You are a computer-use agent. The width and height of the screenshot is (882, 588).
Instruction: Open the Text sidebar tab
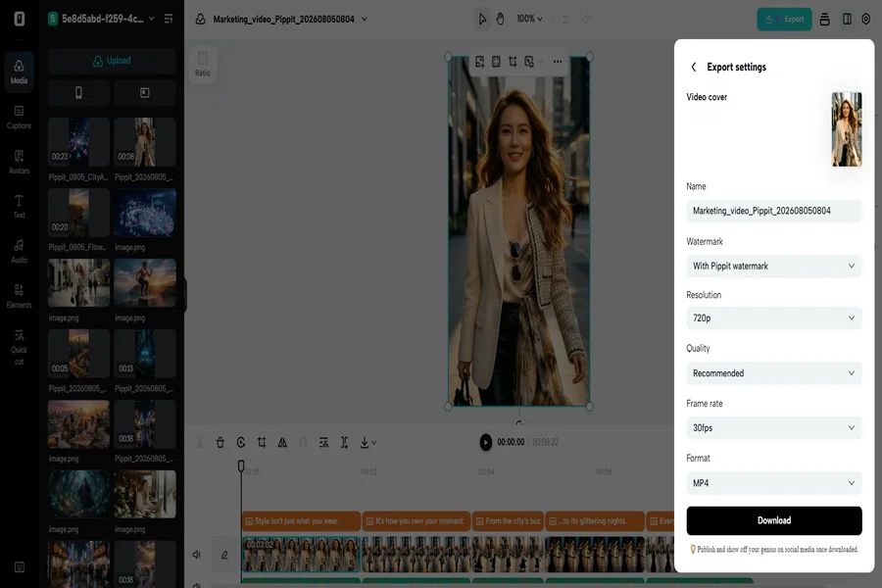coord(20,206)
